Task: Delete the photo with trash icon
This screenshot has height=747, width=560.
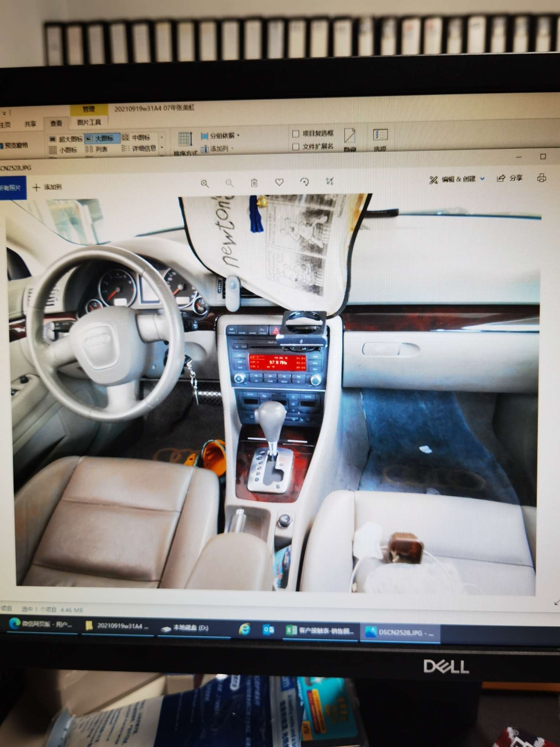Action: pos(254,183)
